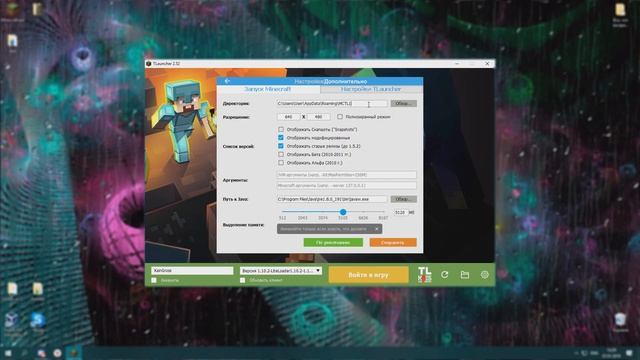Click the directory path input field
This screenshot has width=640, height=360.
tap(332, 104)
